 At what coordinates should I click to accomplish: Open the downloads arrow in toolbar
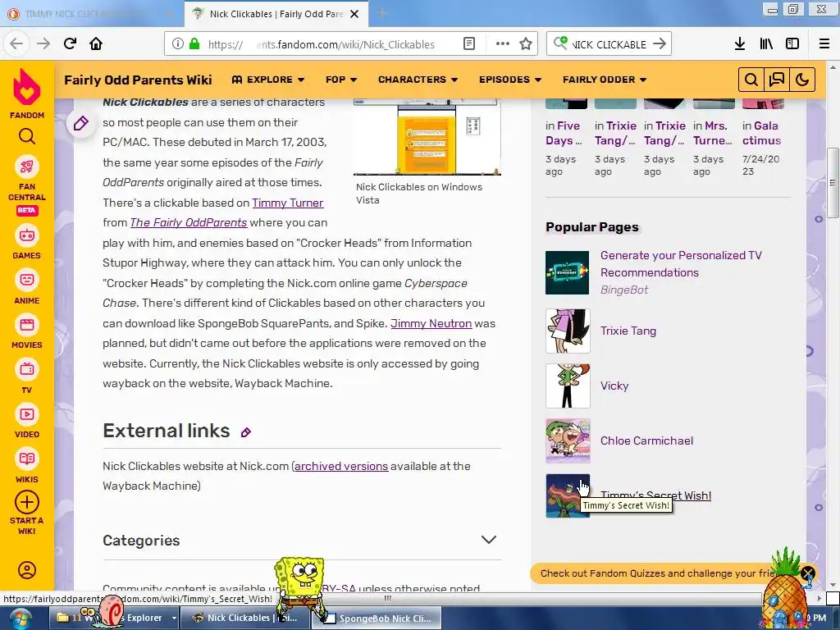(x=740, y=44)
